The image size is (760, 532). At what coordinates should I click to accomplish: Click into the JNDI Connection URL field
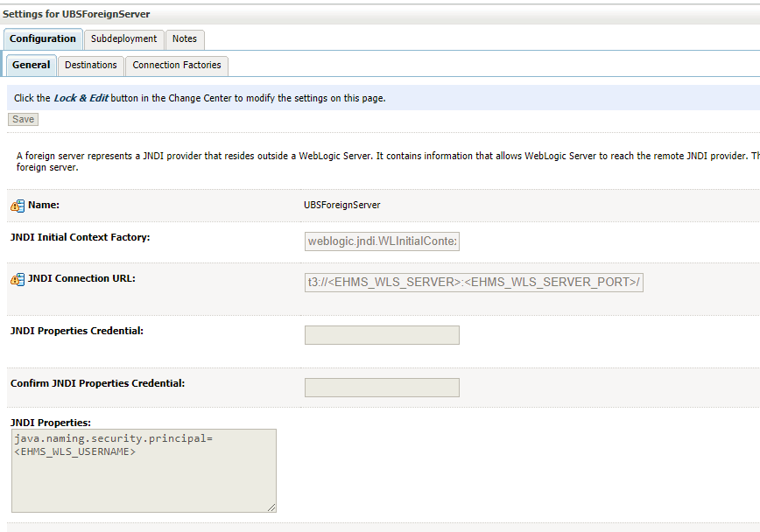474,283
